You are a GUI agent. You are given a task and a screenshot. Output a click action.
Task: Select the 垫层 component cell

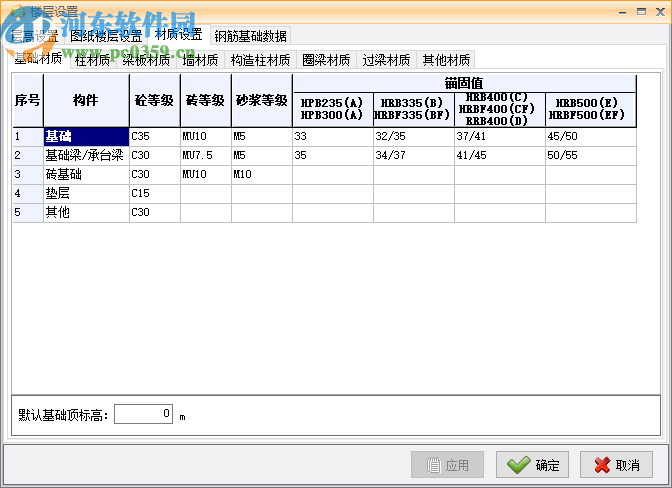pyautogui.click(x=86, y=193)
